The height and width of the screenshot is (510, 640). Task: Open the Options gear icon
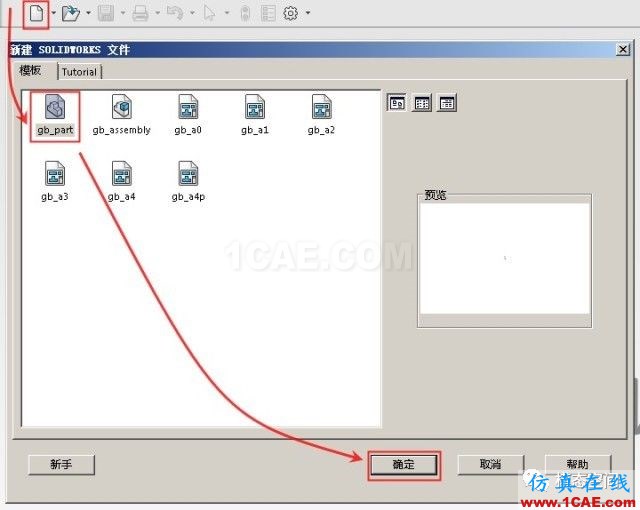[291, 13]
